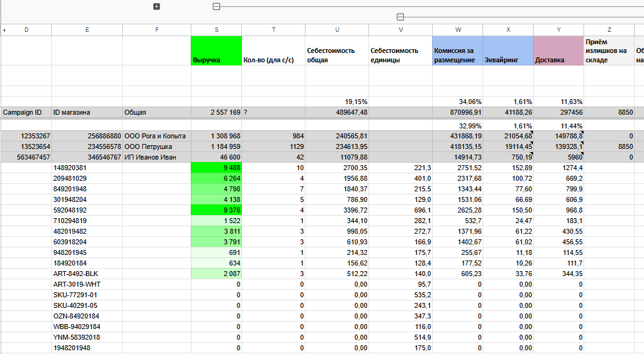The height and width of the screenshot is (354, 644).
Task: Select the Себестоимость единицы header cell
Action: pyautogui.click(x=401, y=50)
